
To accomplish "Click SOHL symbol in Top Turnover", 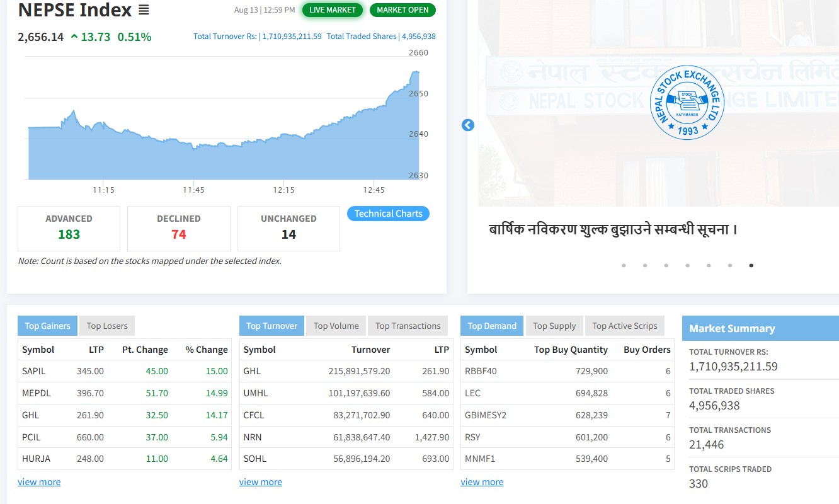I will tap(254, 459).
